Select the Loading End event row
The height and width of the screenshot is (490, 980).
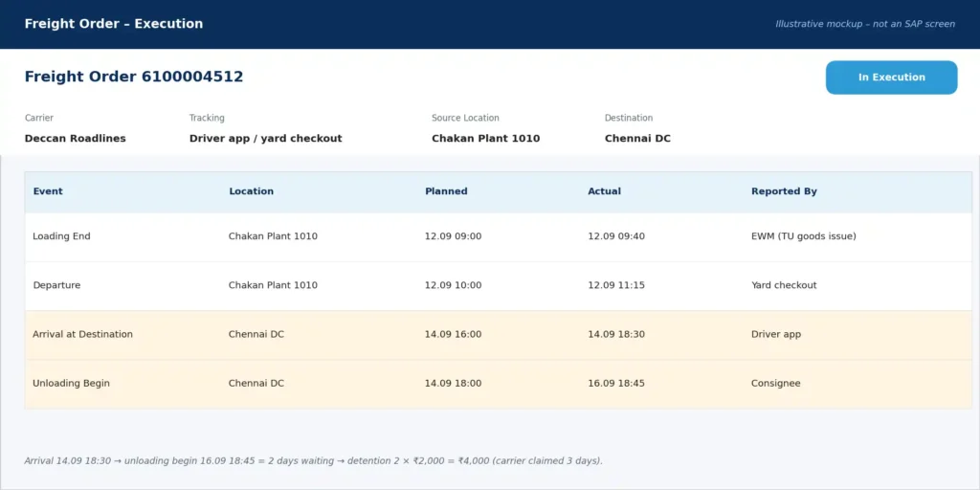[498, 237]
